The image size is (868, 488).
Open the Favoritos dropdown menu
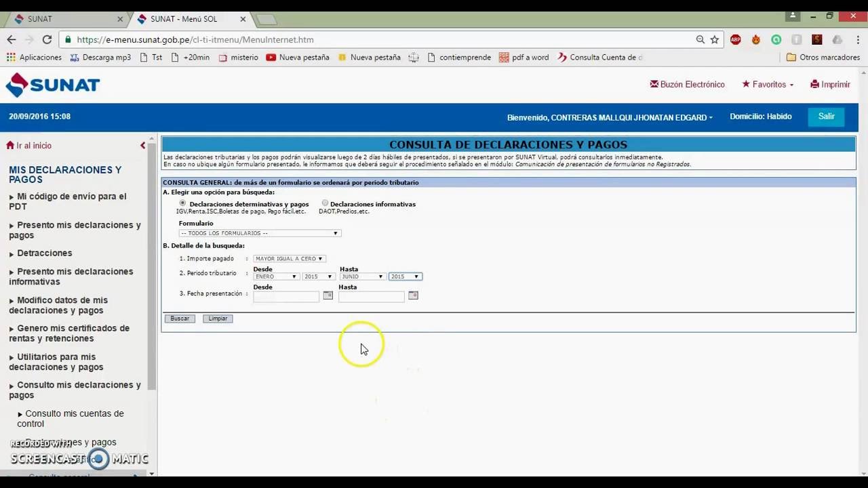click(768, 85)
